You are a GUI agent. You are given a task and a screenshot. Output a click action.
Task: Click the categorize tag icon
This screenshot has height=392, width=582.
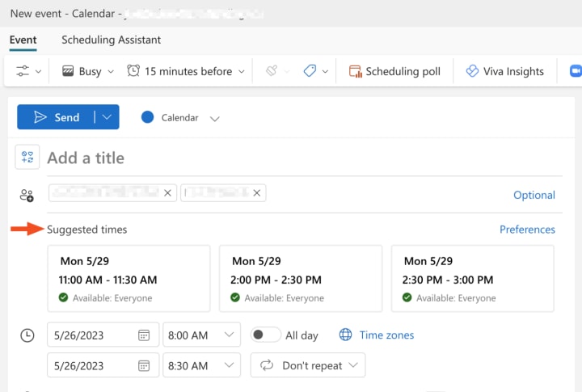310,71
